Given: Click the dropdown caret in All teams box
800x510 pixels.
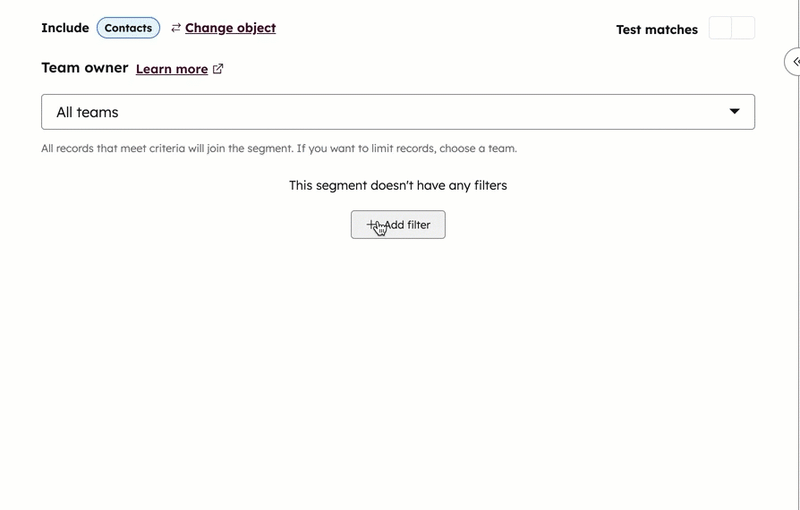Looking at the screenshot, I should tap(735, 112).
